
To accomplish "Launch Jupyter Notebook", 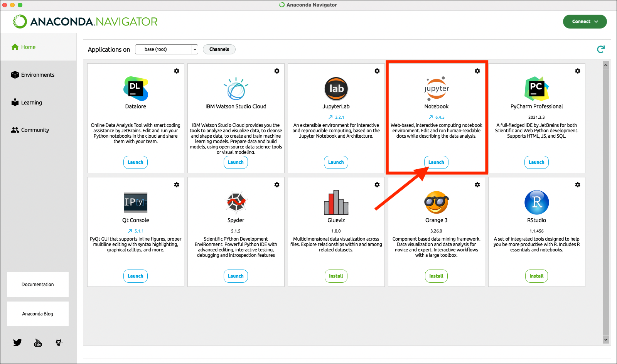I will [x=436, y=162].
